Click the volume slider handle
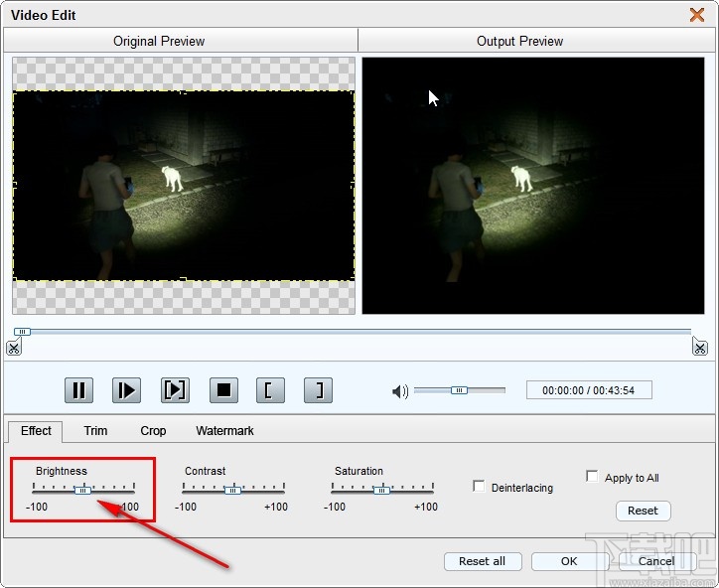The height and width of the screenshot is (588, 719). (459, 390)
